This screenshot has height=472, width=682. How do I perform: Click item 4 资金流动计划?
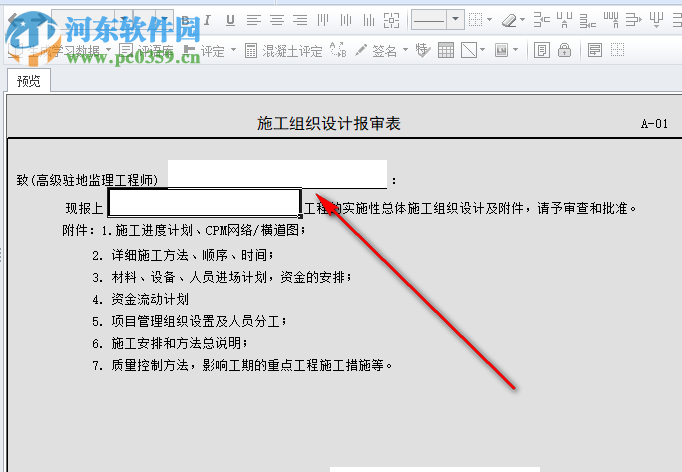[140, 299]
